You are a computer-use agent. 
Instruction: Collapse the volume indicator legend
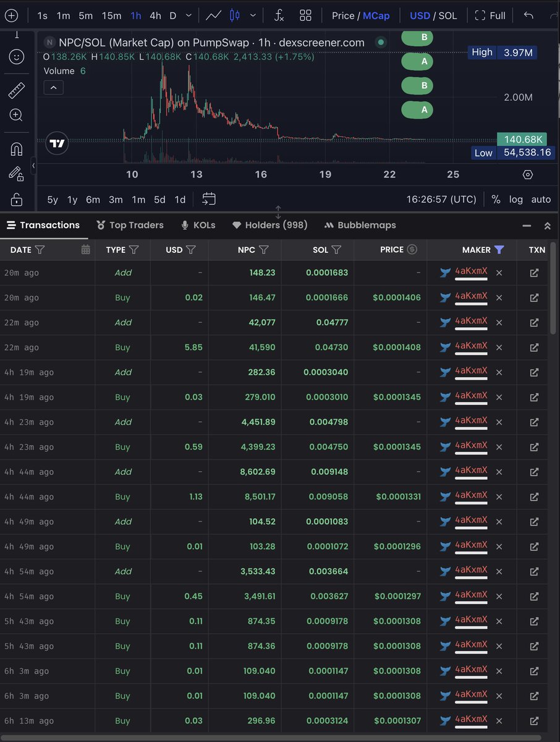53,88
